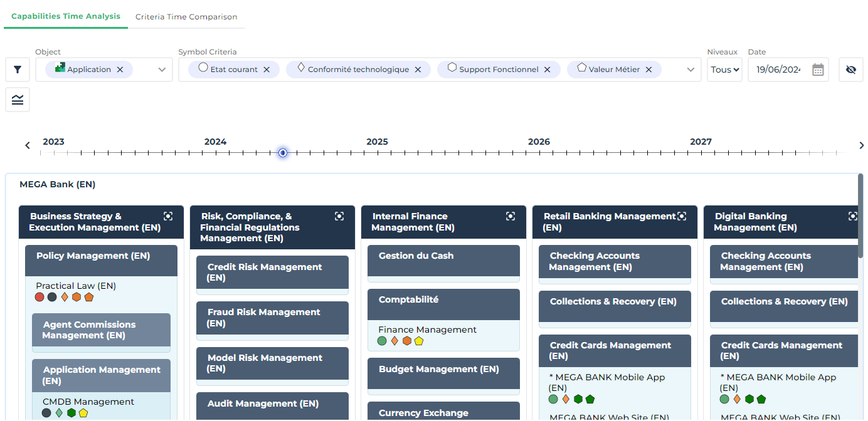Focus on Business Strategy & Execution Management column
Viewport: 868px width, 421px height.
pyautogui.click(x=168, y=216)
